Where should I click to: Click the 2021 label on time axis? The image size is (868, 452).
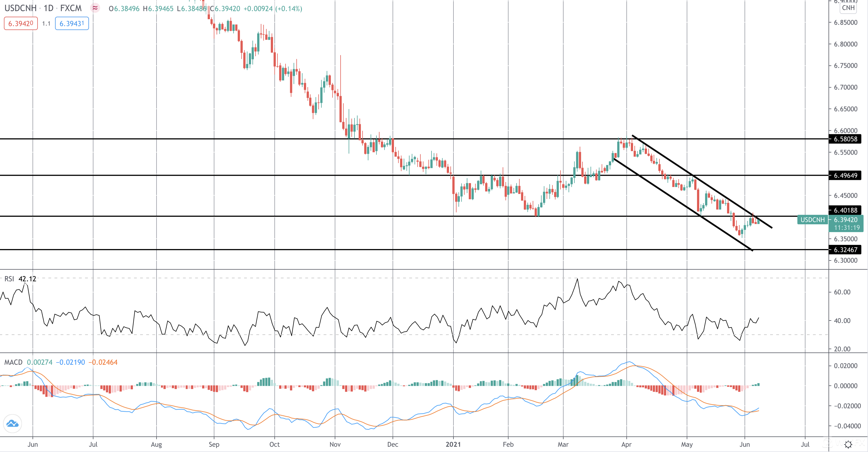tap(453, 444)
